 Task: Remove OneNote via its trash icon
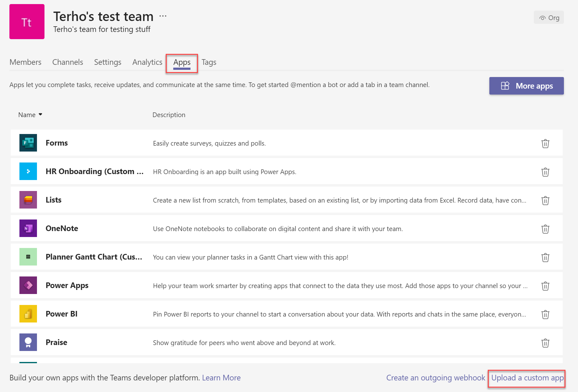545,229
